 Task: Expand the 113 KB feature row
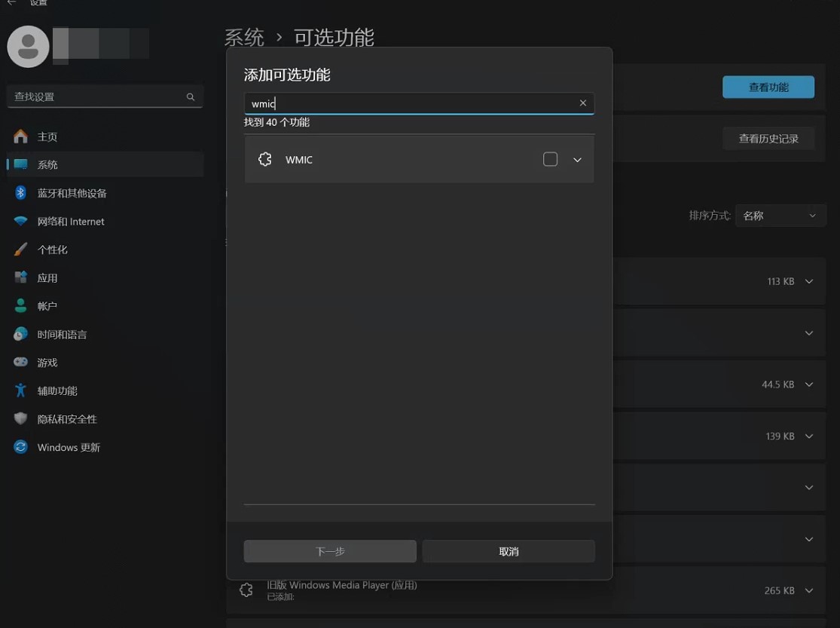(809, 281)
